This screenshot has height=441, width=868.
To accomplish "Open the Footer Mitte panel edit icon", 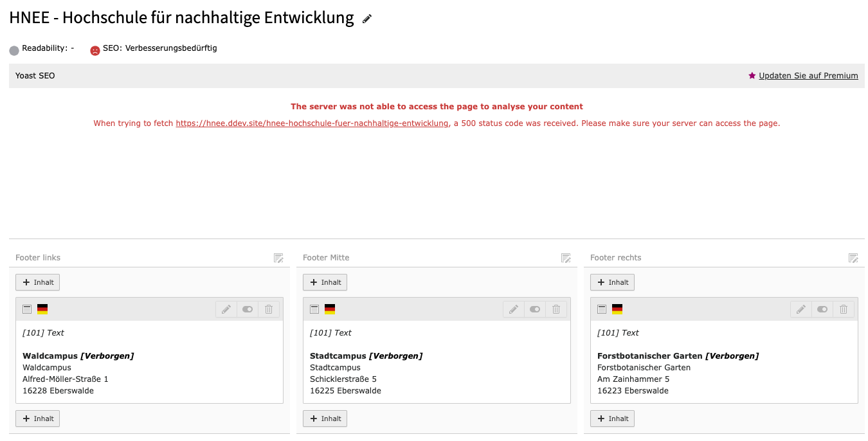I will [x=566, y=257].
